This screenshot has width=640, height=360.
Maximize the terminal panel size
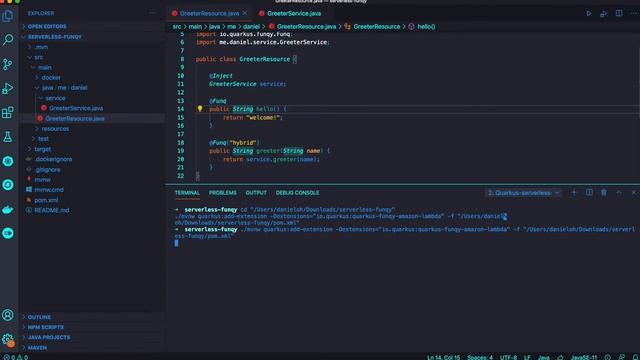[619, 192]
